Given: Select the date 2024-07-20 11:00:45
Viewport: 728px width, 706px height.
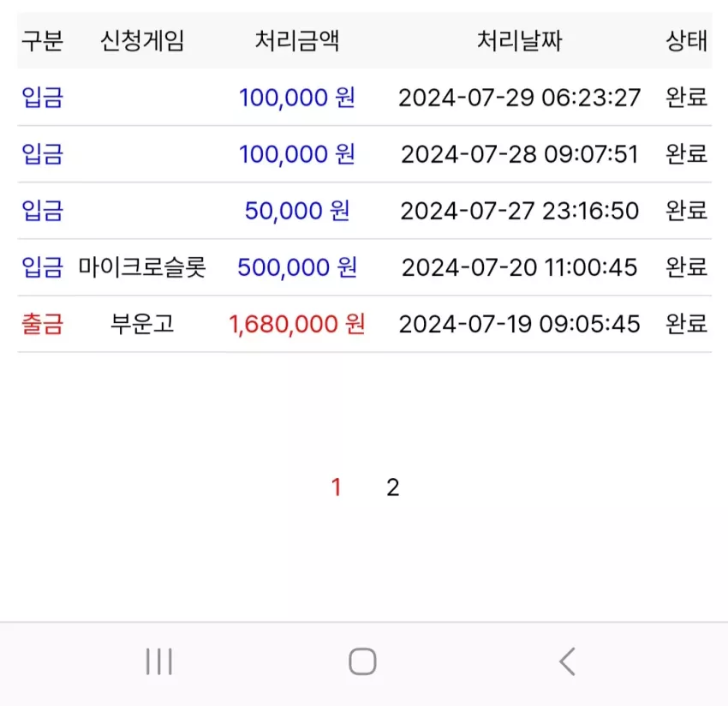Looking at the screenshot, I should click(x=520, y=267).
